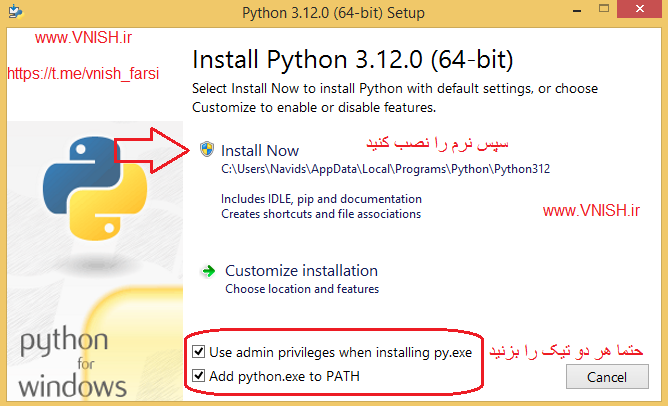The image size is (668, 406).
Task: Click the Install Now shield icon
Action: click(x=208, y=150)
